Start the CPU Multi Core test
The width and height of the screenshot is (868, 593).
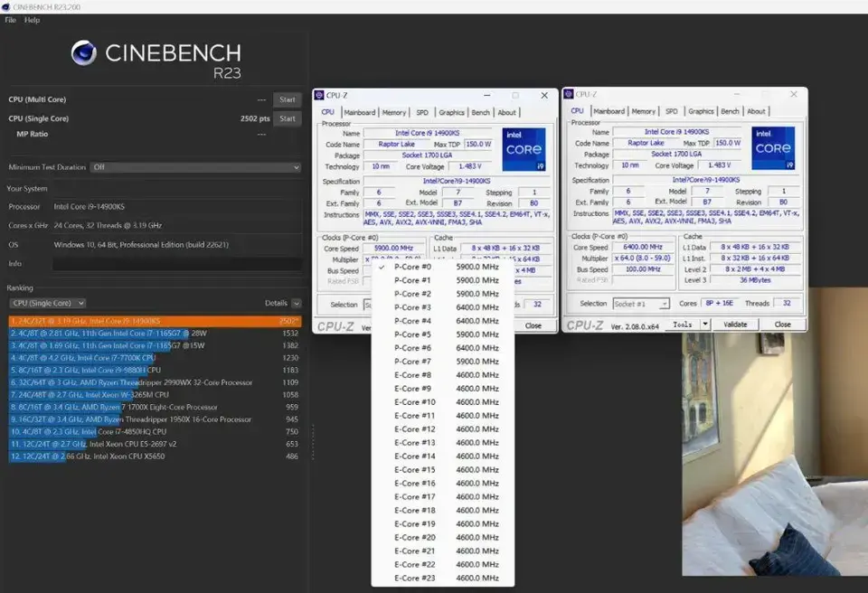[x=288, y=99]
